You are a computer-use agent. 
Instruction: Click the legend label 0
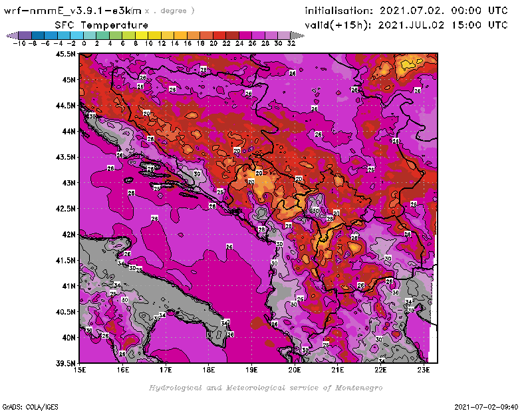tap(84, 43)
